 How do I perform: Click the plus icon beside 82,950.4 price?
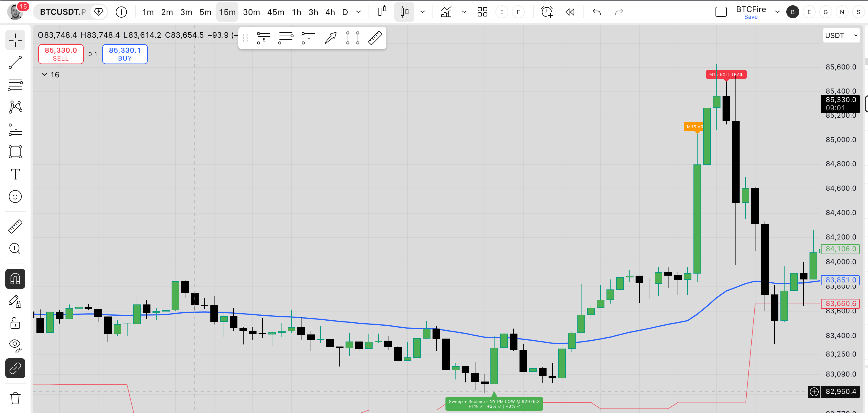pyautogui.click(x=814, y=392)
